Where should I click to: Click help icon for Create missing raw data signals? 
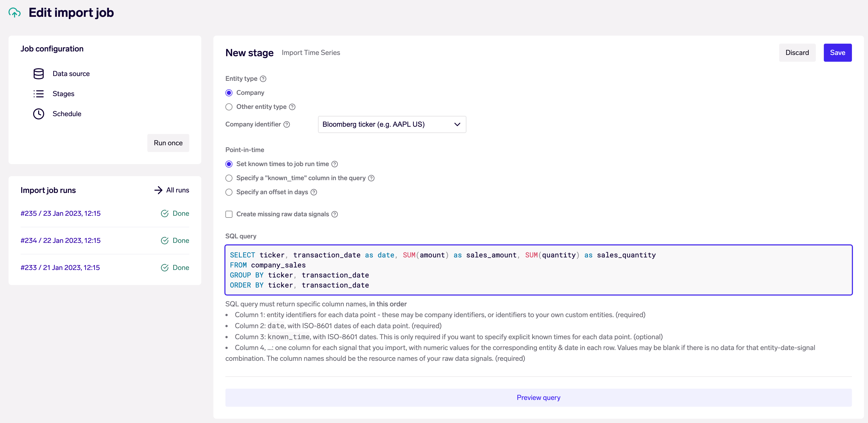335,215
